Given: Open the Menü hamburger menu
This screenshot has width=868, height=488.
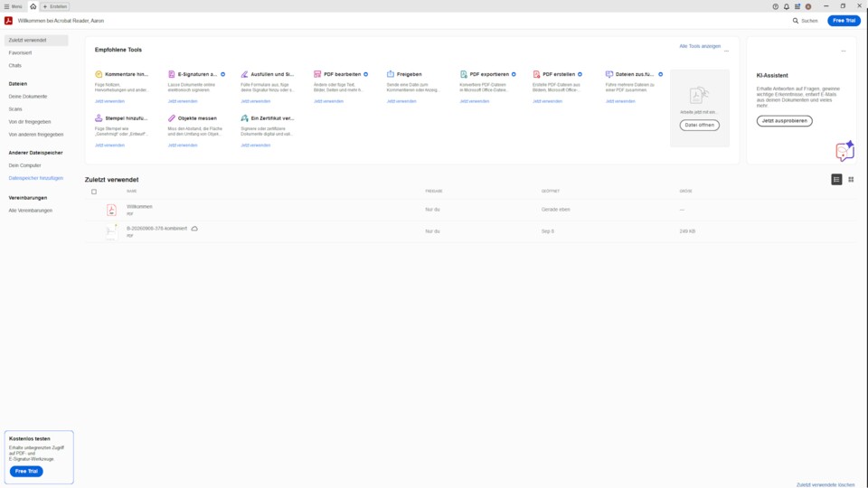Looking at the screenshot, I should click(x=14, y=6).
